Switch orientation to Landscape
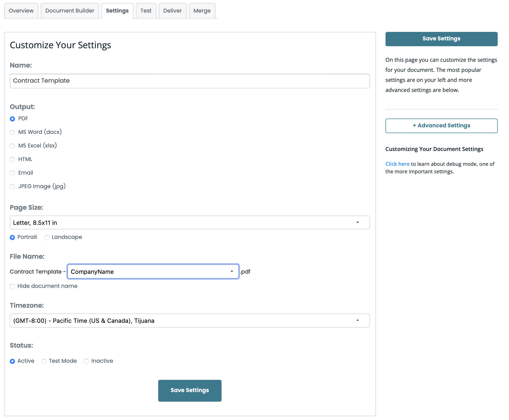Screen dimensions: 509x420 [47, 237]
